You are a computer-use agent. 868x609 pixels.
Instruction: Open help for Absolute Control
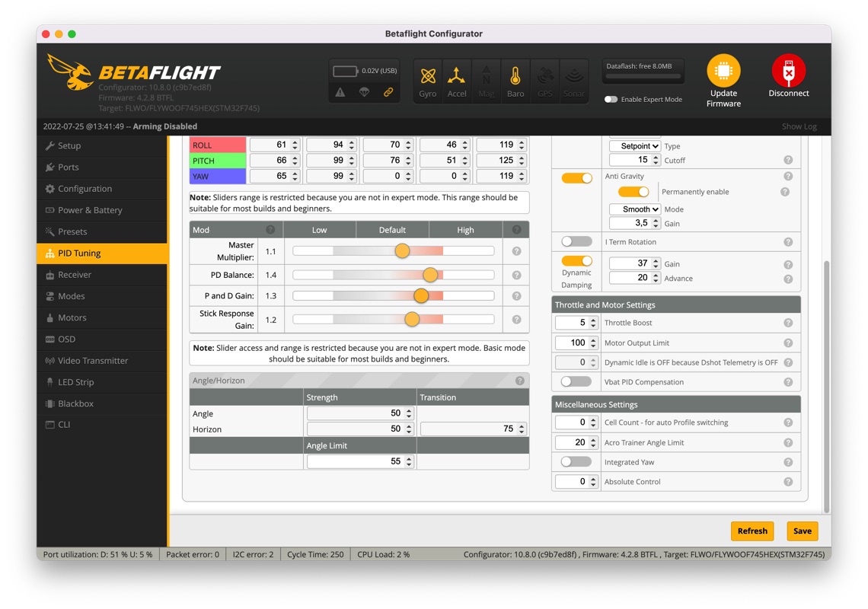click(788, 482)
